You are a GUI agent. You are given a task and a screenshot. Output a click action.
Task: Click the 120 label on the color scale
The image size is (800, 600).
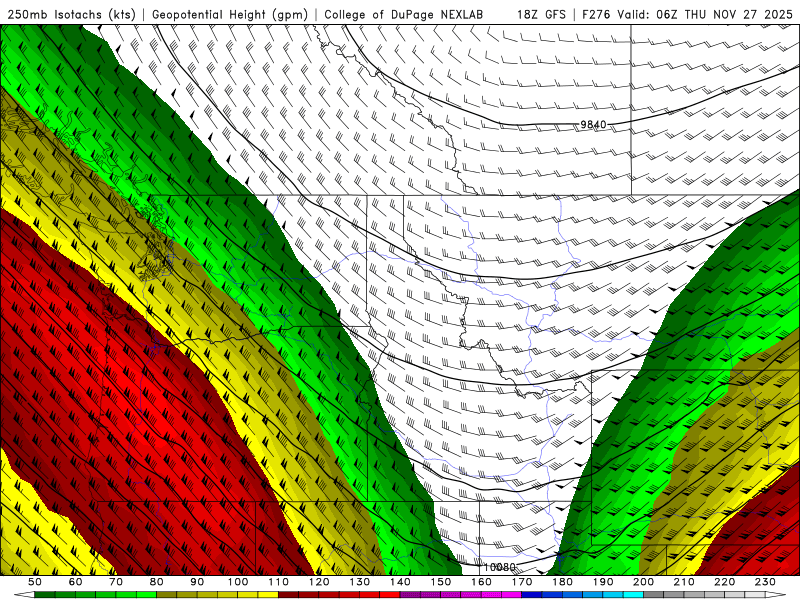(319, 582)
